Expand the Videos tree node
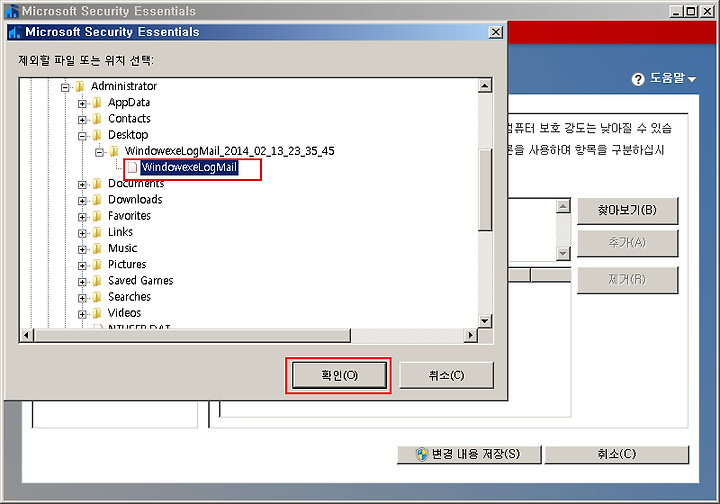The width and height of the screenshot is (720, 504). click(x=82, y=314)
